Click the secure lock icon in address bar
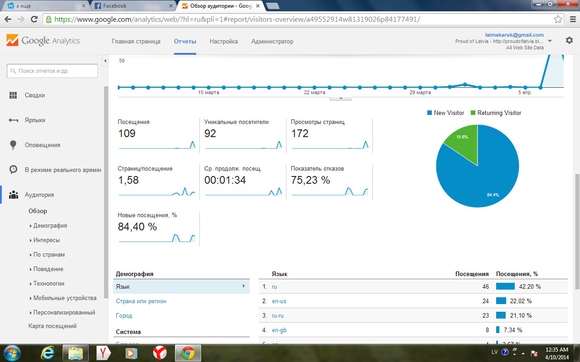The width and height of the screenshot is (580, 362). [48, 20]
